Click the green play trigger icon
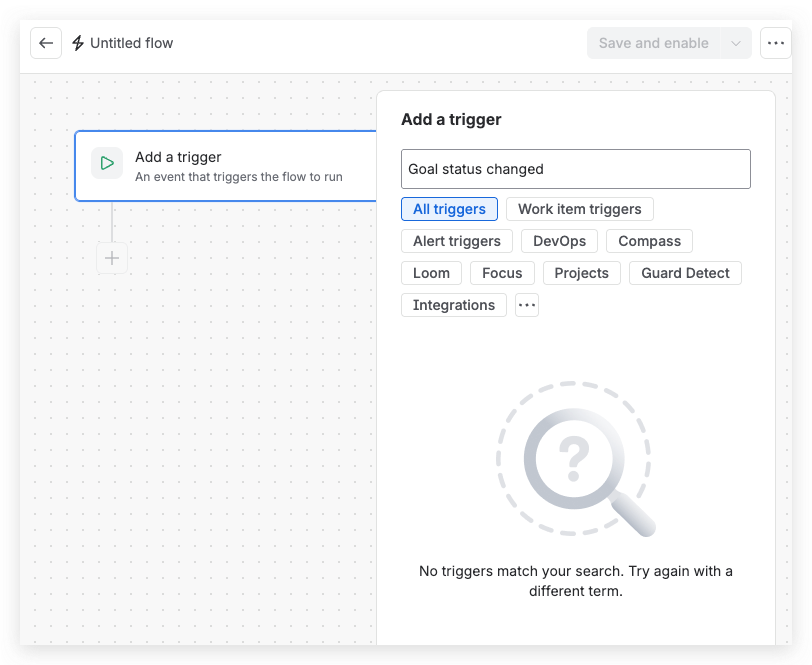Screen dimensions: 812x665 [107, 163]
